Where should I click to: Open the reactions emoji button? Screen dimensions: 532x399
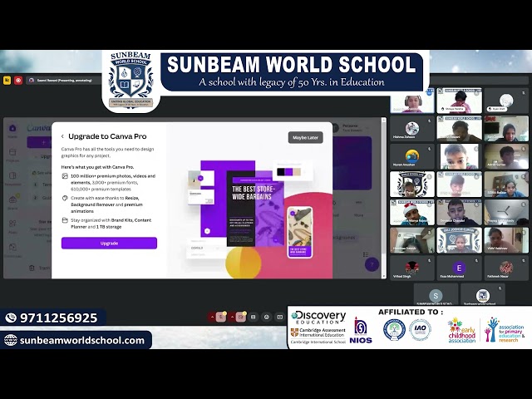coord(267,317)
